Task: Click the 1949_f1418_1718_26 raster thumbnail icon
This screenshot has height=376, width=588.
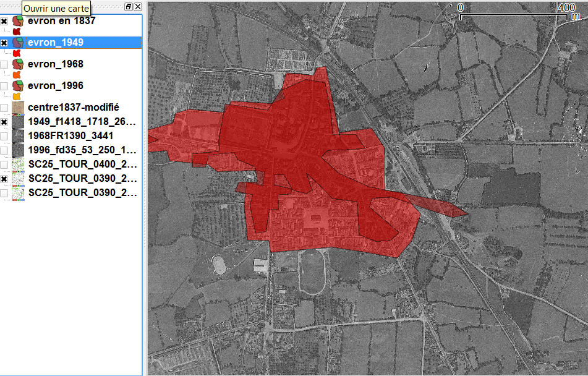Action: [x=18, y=122]
